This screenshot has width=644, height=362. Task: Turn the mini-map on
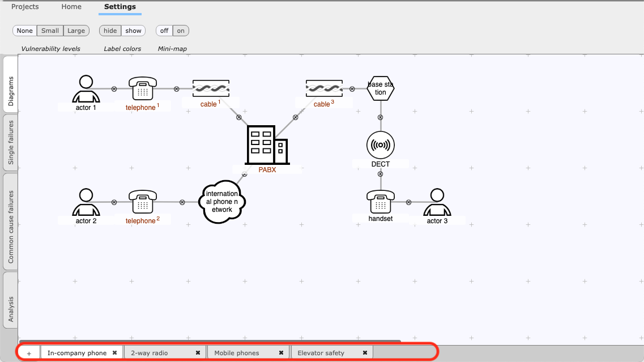click(181, 31)
